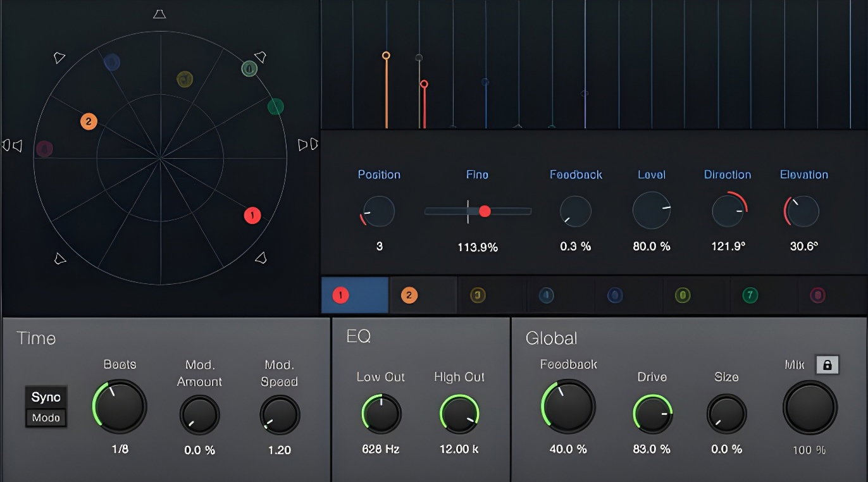Toggle the Mix lock icon

click(x=828, y=365)
